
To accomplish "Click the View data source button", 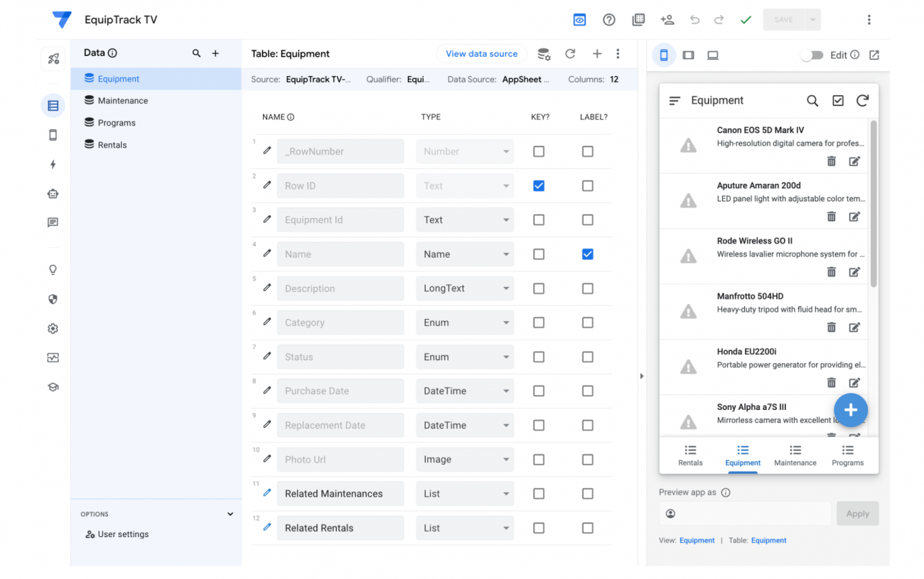I will [x=482, y=54].
